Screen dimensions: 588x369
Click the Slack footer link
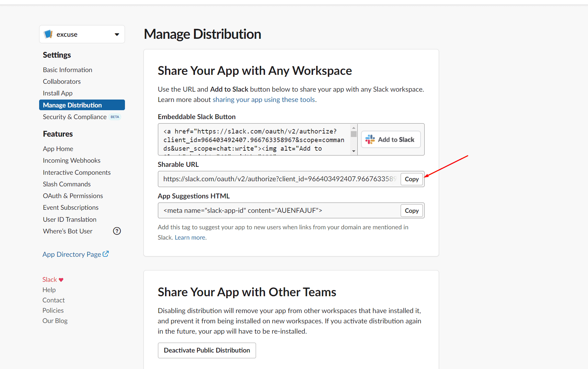[50, 280]
